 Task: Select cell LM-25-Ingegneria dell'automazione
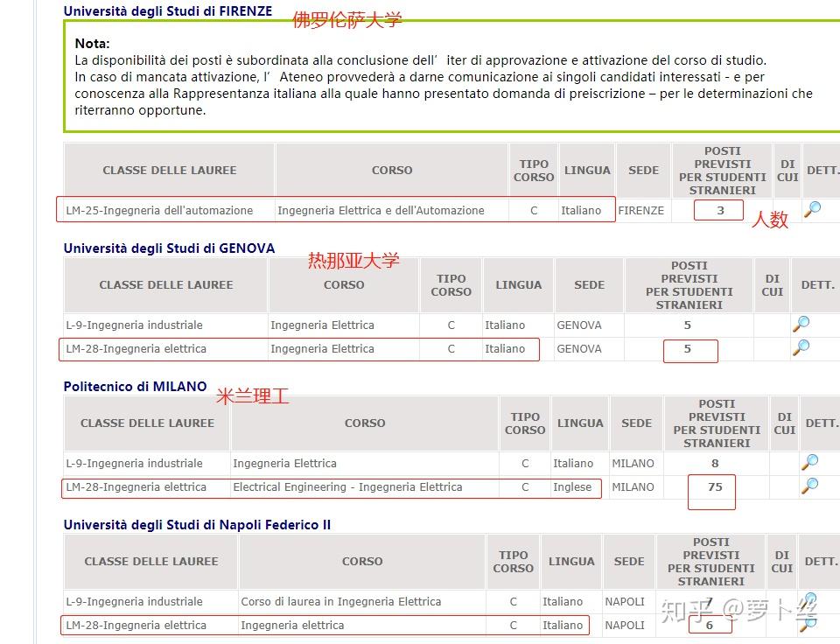[159, 211]
